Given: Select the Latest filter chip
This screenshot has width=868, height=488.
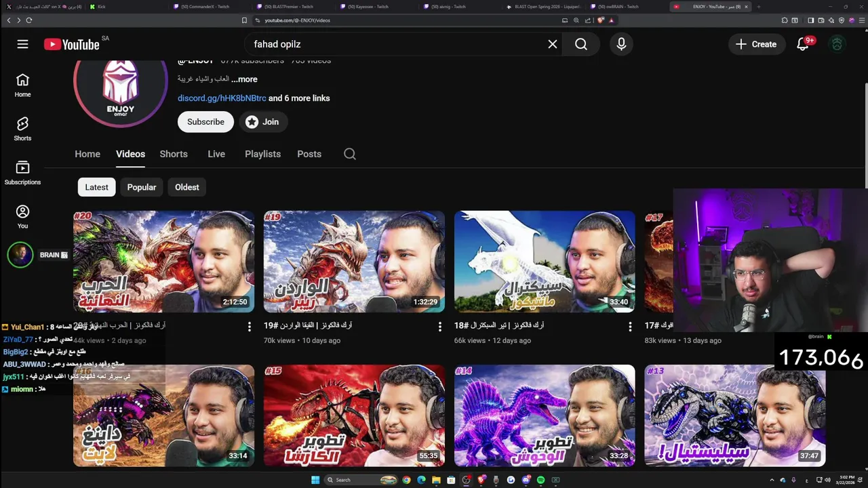Looking at the screenshot, I should pos(96,187).
